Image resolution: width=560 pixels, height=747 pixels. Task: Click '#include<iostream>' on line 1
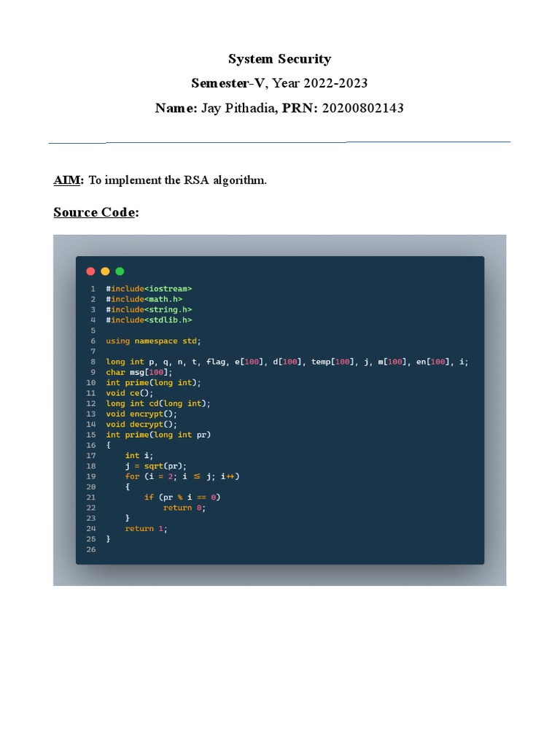coord(149,289)
